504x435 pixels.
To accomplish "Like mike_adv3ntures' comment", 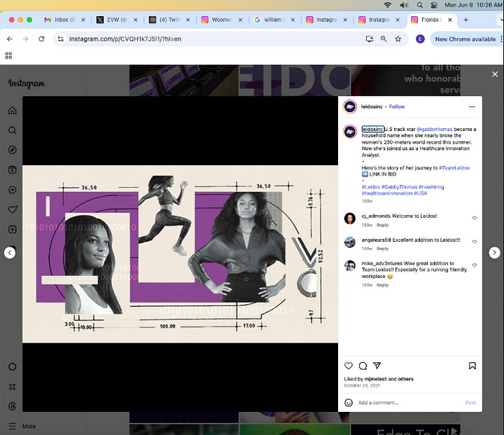I will click(475, 265).
